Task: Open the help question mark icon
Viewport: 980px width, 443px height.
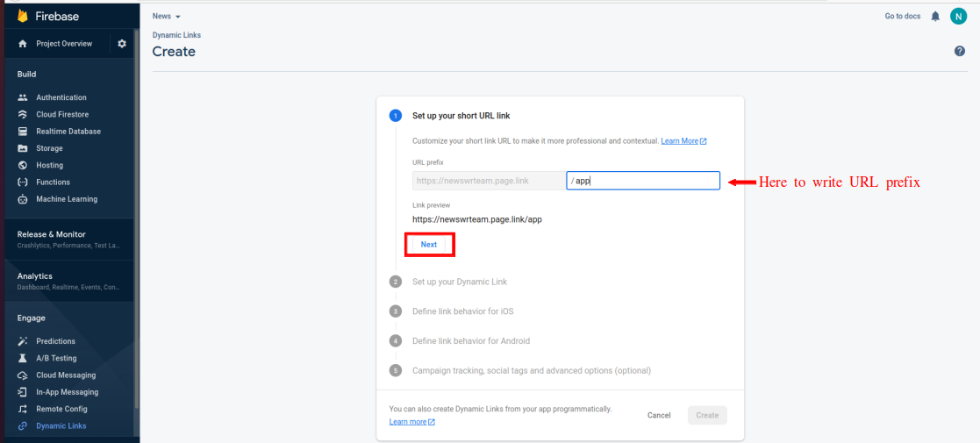Action: (960, 52)
